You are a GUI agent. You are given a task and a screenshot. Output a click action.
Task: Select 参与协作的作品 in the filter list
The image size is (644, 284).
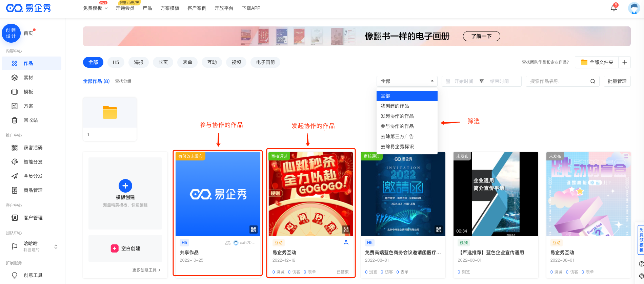(407, 126)
